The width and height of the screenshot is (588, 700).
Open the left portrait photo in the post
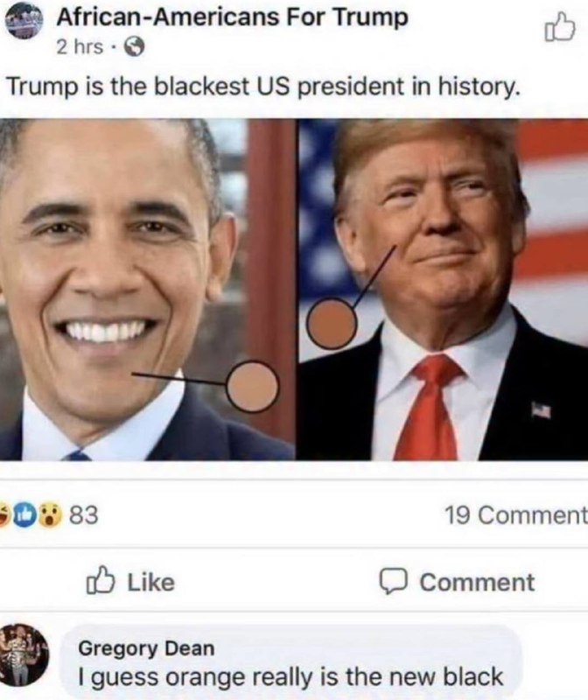pyautogui.click(x=147, y=290)
